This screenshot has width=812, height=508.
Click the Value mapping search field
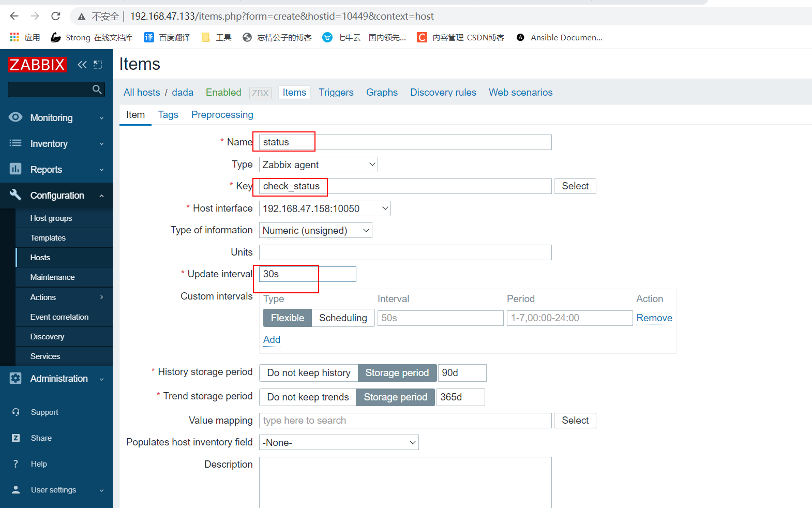click(405, 421)
